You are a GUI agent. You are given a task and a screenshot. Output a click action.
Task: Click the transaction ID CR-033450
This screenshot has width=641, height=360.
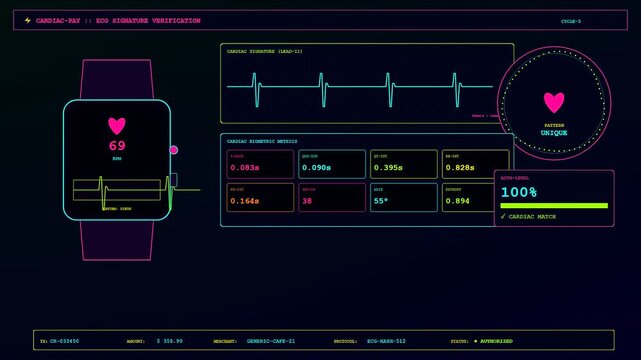click(65, 341)
